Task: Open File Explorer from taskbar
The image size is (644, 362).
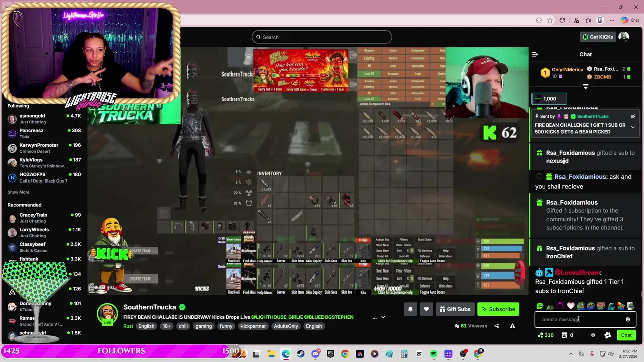Action: click(271, 354)
